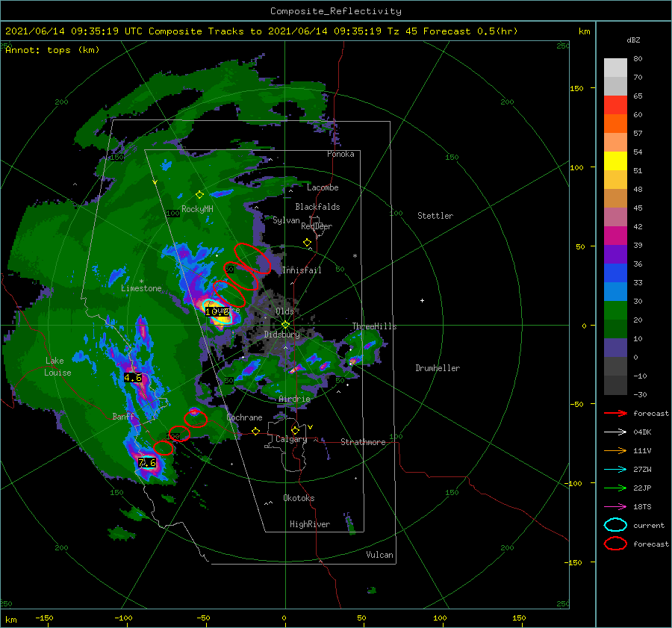672x628 pixels.
Task: Click the Lake Louise label
Action: click(57, 367)
